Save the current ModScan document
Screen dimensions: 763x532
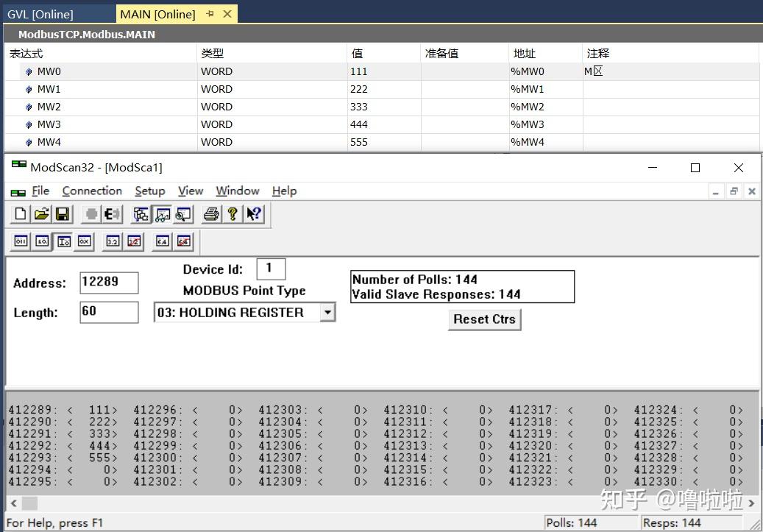tap(64, 215)
